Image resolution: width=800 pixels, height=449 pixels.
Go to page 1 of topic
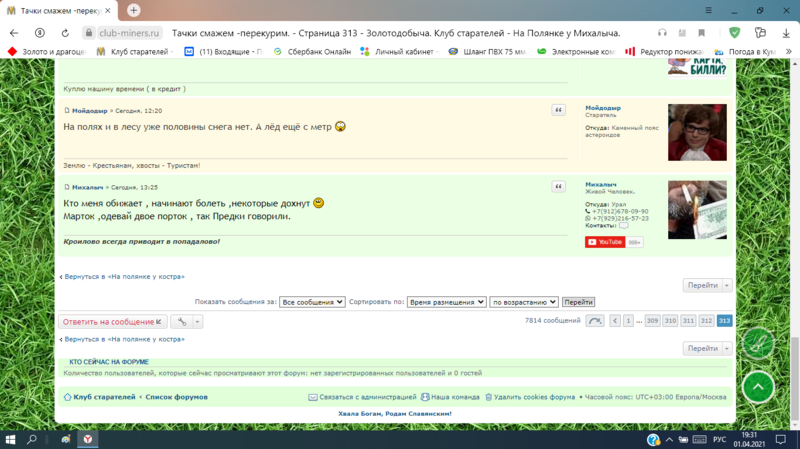point(629,321)
